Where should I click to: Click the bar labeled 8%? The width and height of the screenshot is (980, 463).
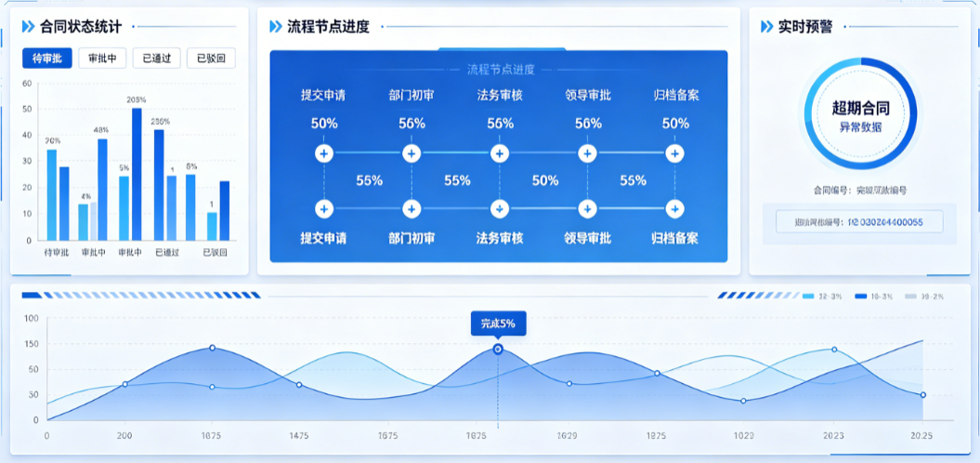tap(190, 207)
